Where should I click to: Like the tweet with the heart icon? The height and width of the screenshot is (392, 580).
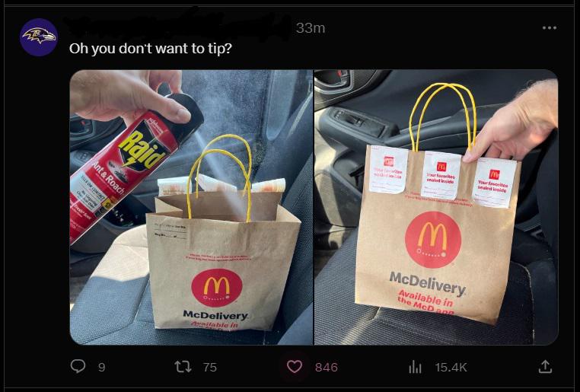click(x=295, y=367)
